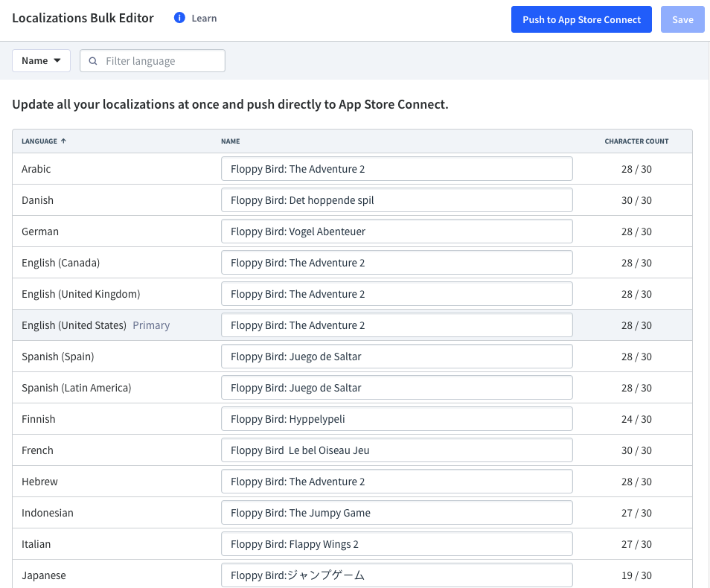Image resolution: width=710 pixels, height=588 pixels.
Task: Click the Character Count column header
Action: click(x=636, y=141)
